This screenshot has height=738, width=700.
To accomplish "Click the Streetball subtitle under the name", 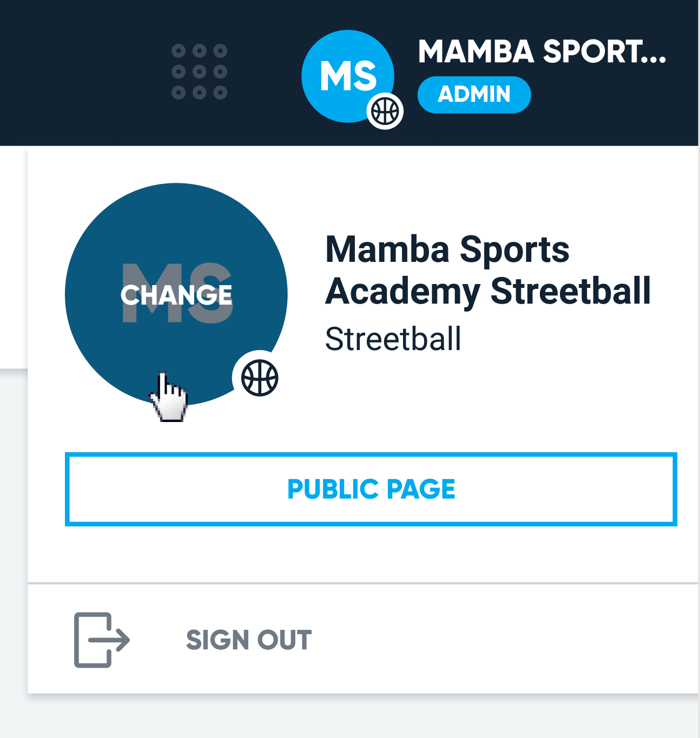I will coord(393,340).
